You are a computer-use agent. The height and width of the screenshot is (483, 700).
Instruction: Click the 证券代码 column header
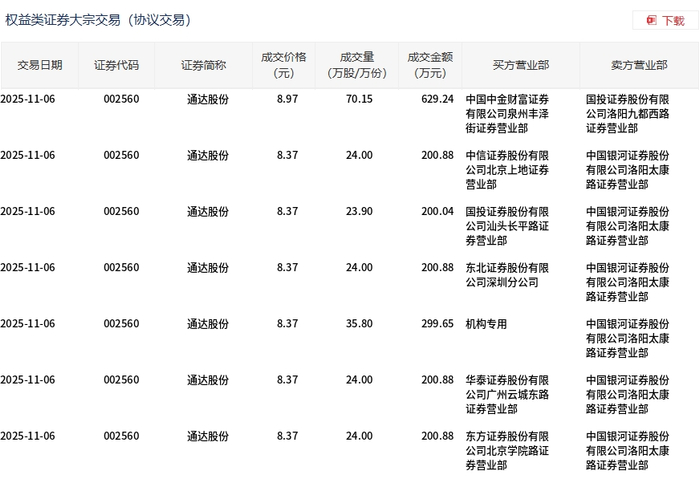[117, 65]
